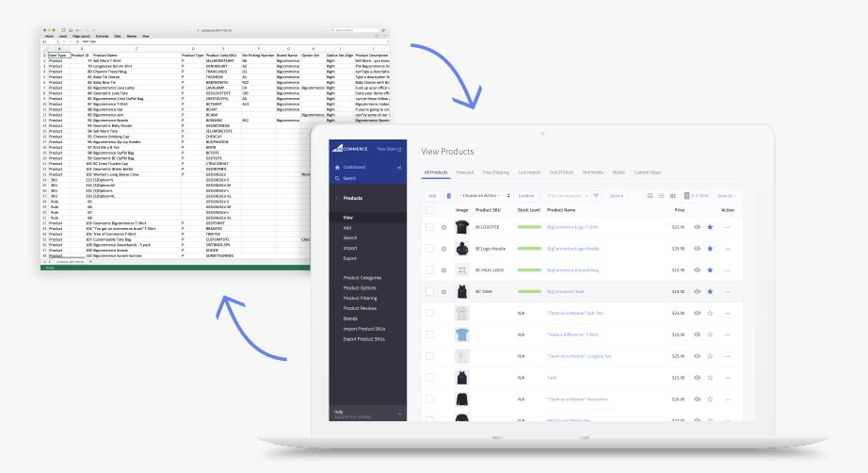Screen dimensions: 868x473
Task: Click the Excel undo icon in title bar
Action: pos(77,30)
